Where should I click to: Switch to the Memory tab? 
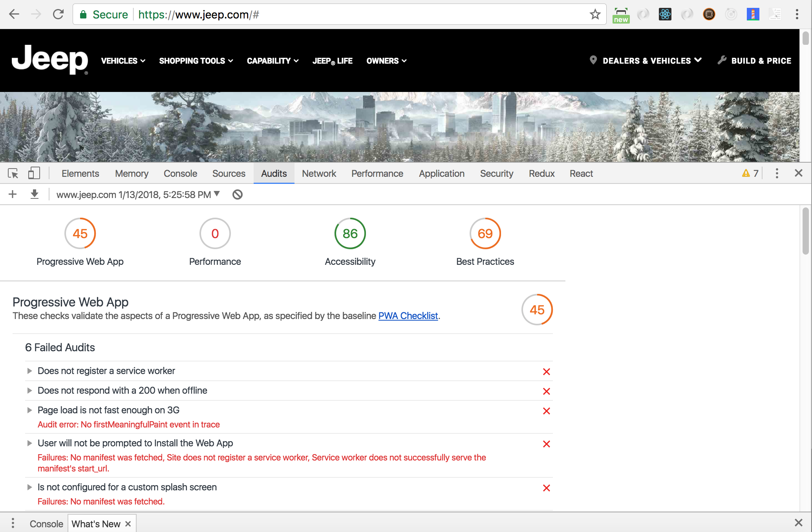(x=132, y=173)
